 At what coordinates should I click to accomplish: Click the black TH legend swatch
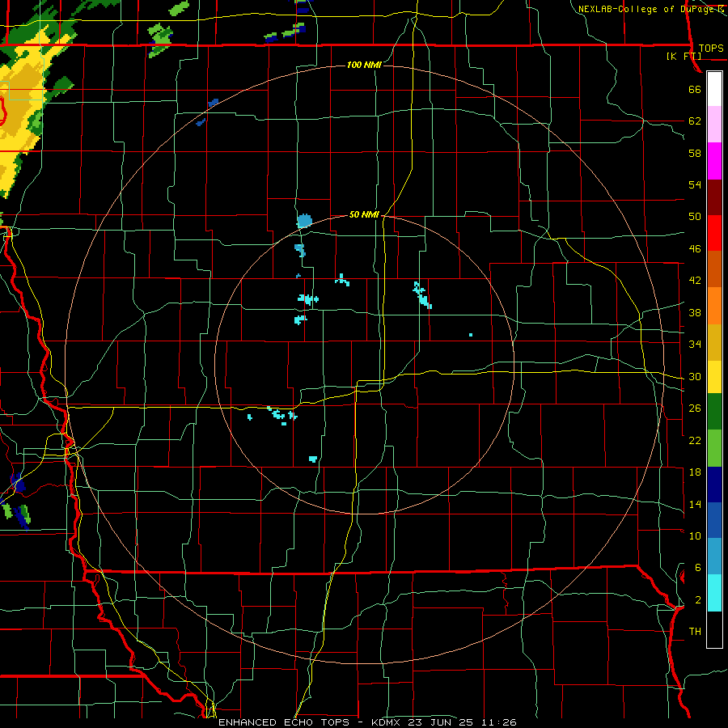coord(714,629)
